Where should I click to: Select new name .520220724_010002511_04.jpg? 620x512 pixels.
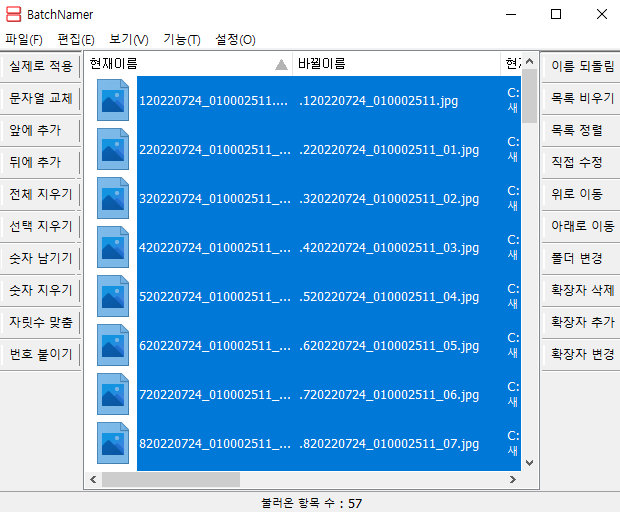click(389, 297)
